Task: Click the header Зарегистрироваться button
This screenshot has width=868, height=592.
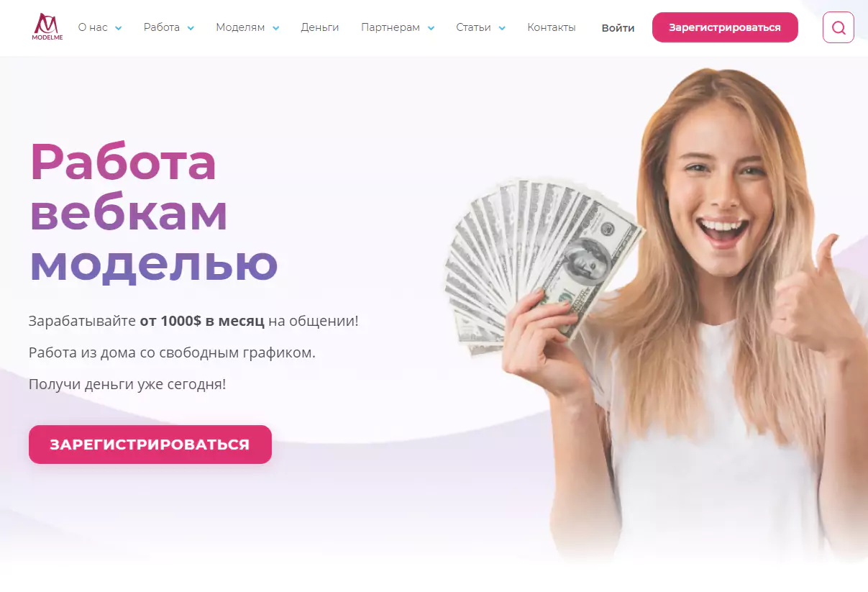Action: tap(725, 27)
